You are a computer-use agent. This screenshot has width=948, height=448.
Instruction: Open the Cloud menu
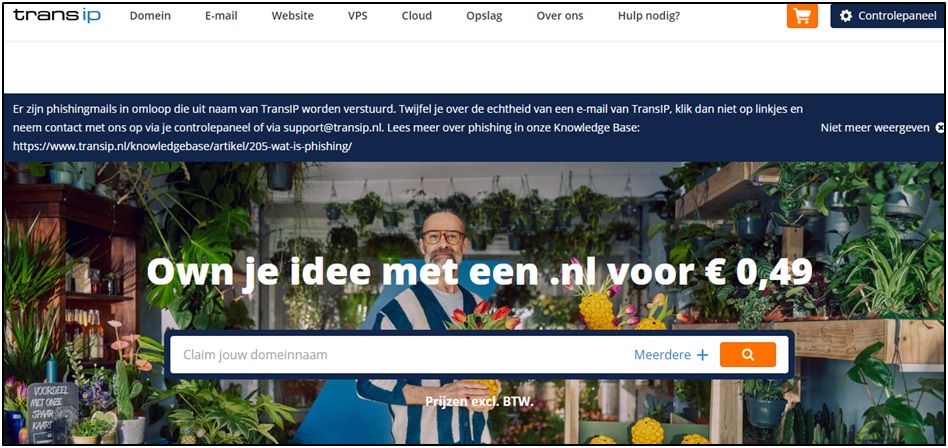click(x=417, y=16)
